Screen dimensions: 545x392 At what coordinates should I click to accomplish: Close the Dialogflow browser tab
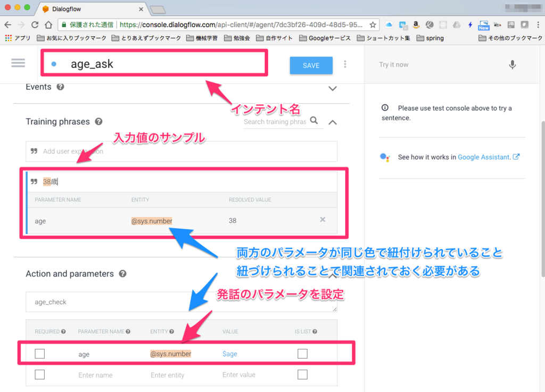tap(141, 9)
